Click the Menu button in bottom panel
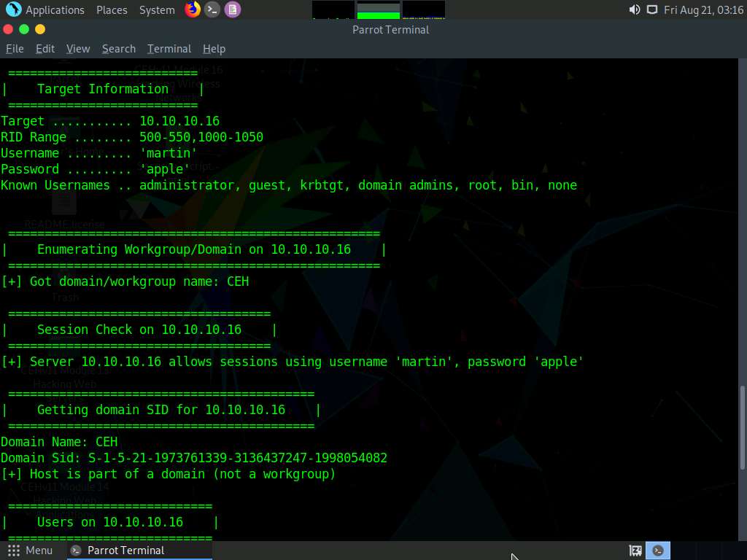 [x=30, y=551]
